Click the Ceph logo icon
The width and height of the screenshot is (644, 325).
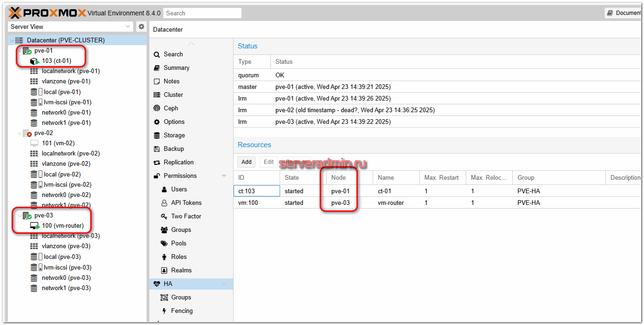(157, 108)
